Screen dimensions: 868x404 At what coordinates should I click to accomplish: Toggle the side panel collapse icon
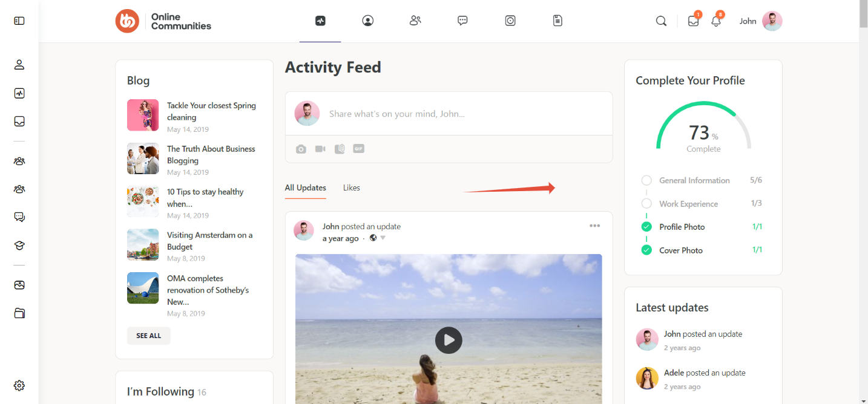pos(19,21)
